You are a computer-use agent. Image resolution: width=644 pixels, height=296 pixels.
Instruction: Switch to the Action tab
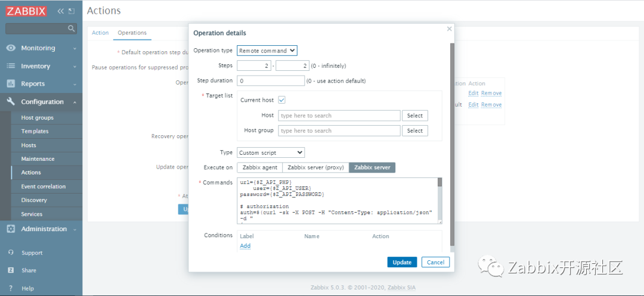pyautogui.click(x=100, y=33)
